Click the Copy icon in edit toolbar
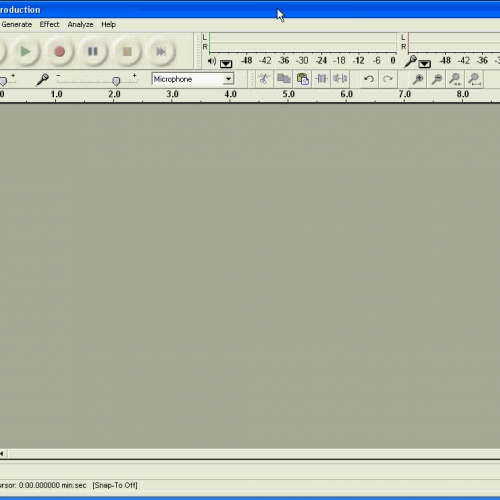The height and width of the screenshot is (500, 500). coord(283,79)
